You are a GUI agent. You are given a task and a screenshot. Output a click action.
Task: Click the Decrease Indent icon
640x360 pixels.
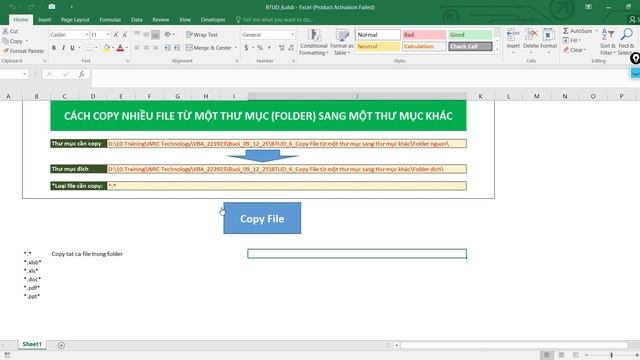point(167,48)
